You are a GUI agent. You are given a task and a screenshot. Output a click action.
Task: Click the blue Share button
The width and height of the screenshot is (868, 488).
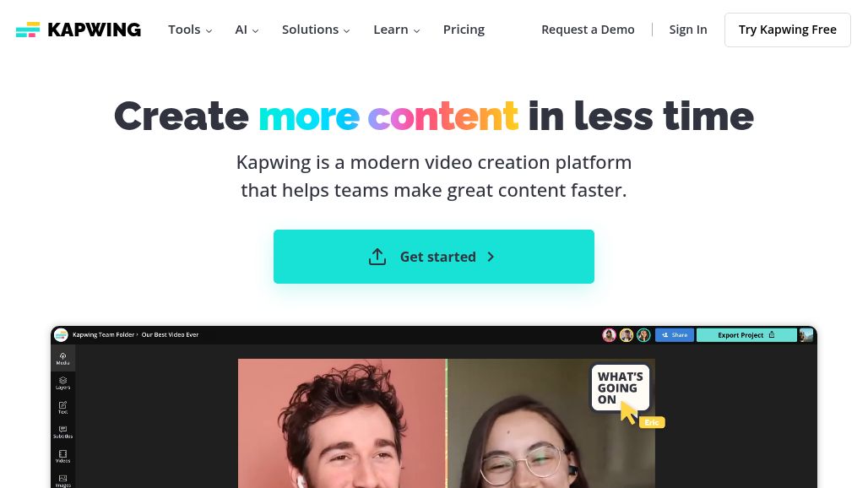675,334
